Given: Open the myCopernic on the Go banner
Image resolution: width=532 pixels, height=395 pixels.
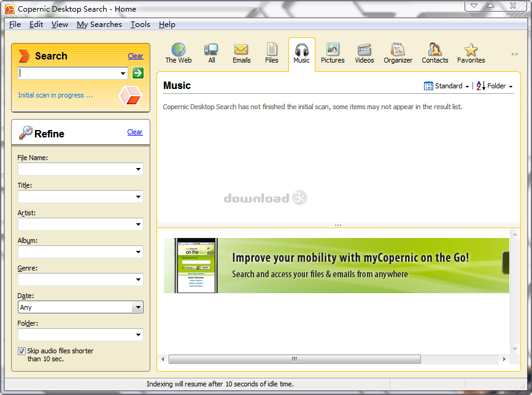Looking at the screenshot, I should (336, 266).
